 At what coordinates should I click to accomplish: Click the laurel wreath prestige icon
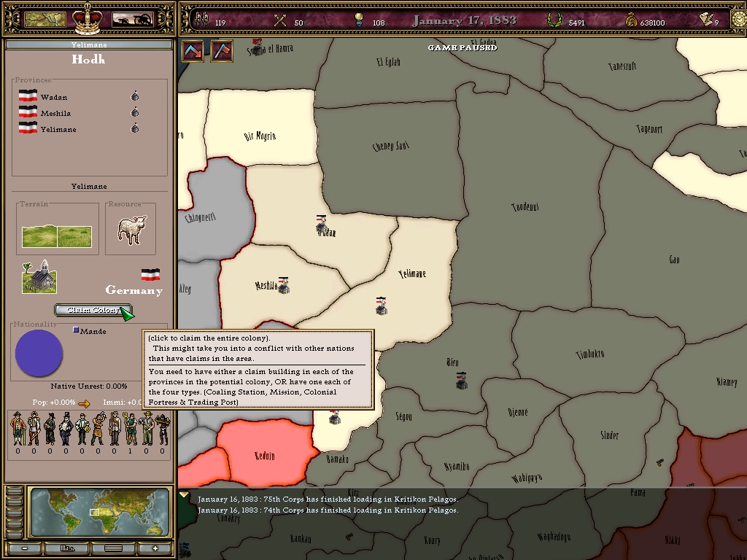tap(554, 20)
